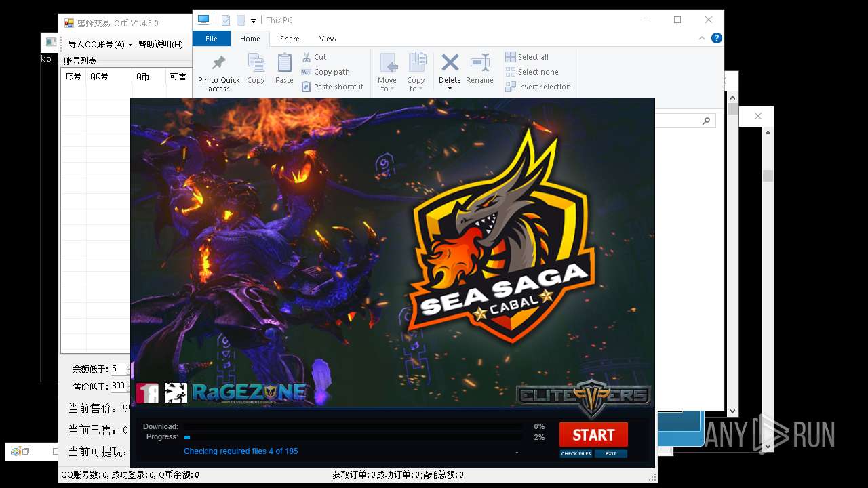Click the Explorer Help question mark icon
Screen dimensions: 868x488
click(716, 39)
